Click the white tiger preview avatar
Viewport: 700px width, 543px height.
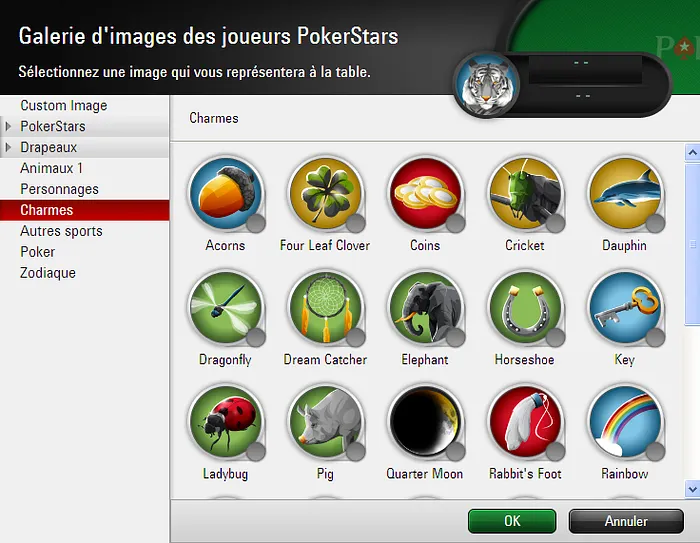point(487,85)
